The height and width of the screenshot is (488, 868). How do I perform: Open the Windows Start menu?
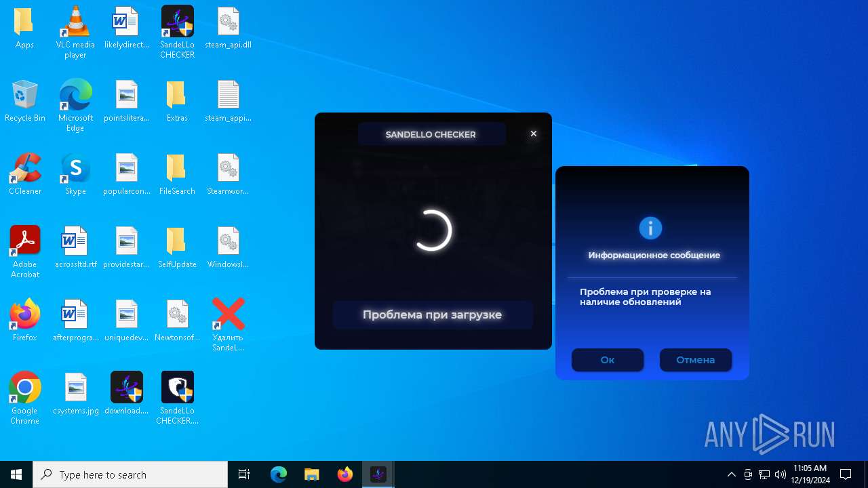pyautogui.click(x=16, y=474)
